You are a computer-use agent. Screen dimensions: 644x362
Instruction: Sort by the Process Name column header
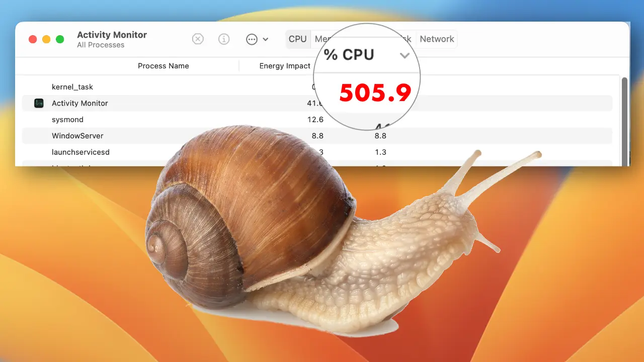[163, 66]
